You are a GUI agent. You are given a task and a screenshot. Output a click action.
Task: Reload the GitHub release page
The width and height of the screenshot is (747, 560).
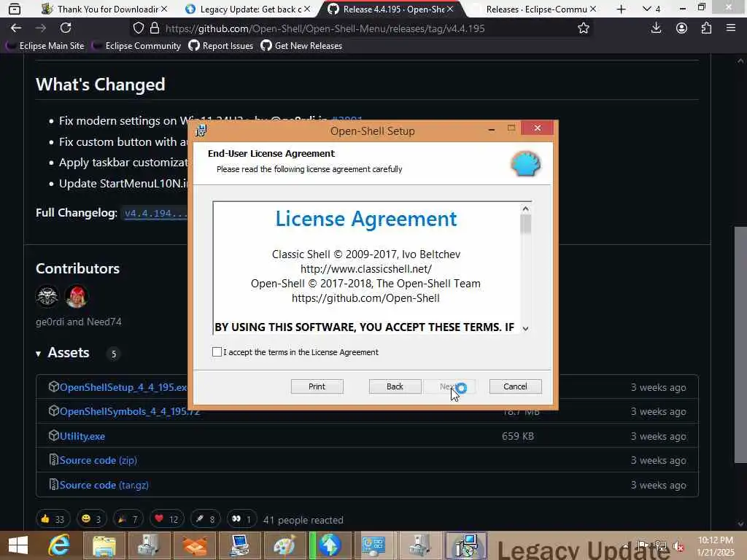[66, 28]
